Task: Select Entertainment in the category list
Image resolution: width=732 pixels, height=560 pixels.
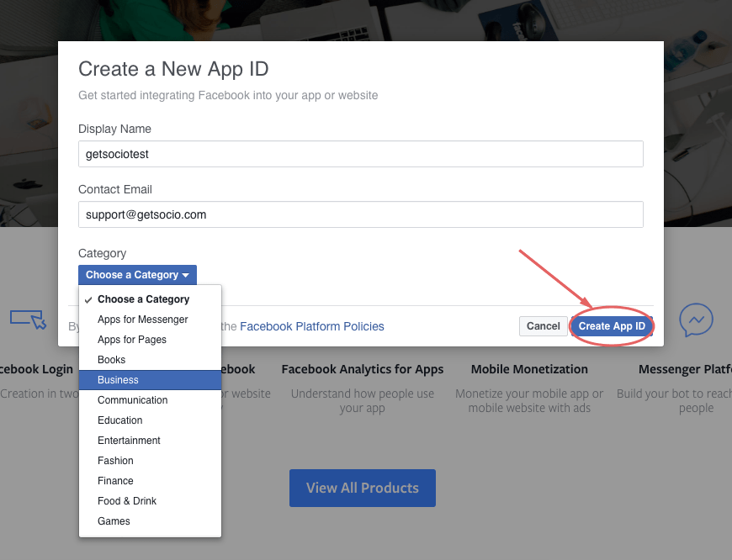Action: pos(150,441)
